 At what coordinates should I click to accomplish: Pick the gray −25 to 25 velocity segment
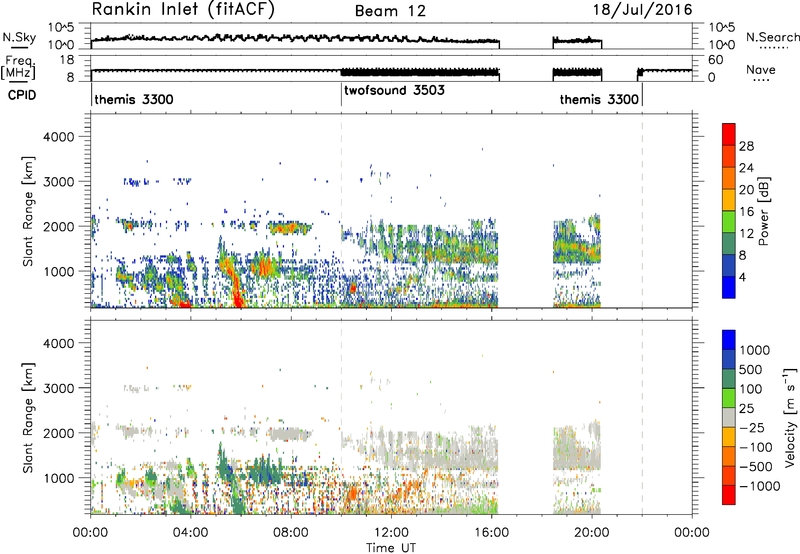click(x=729, y=417)
